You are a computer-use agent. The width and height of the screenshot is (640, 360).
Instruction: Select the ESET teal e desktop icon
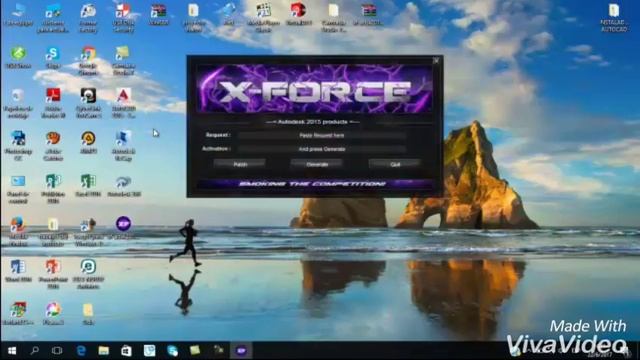[88, 274]
